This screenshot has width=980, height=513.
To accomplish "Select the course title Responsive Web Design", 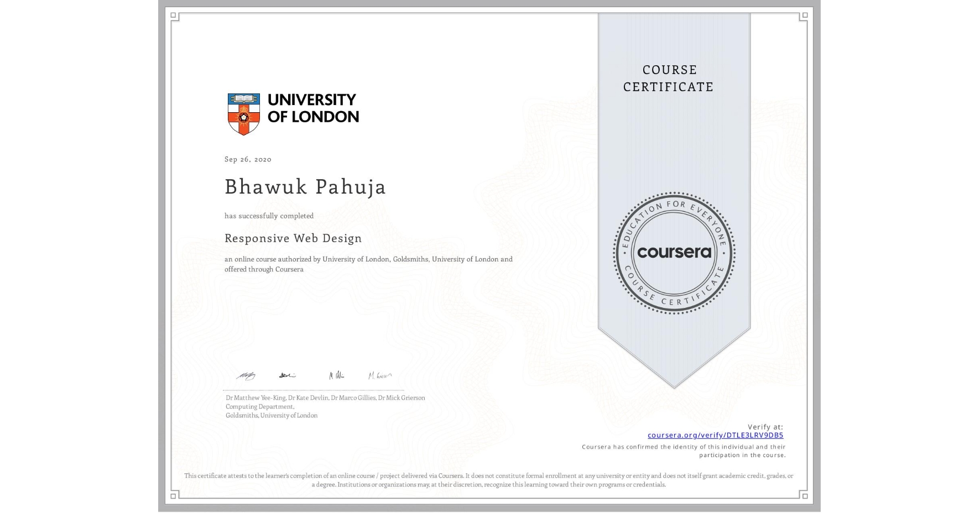I will [293, 238].
